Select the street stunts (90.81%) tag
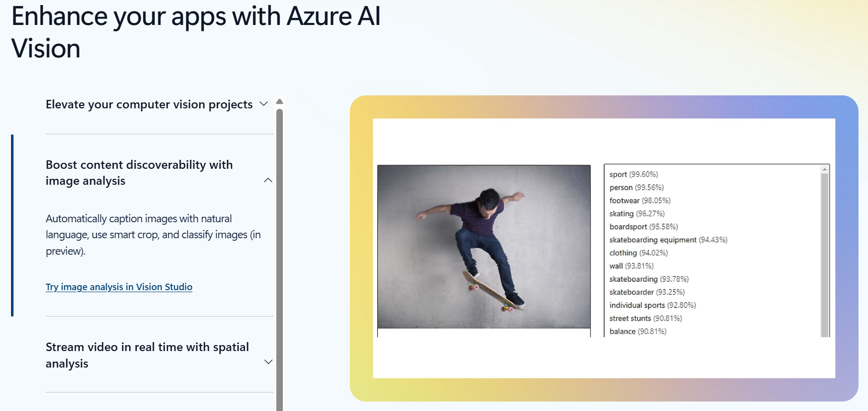868x411 pixels. click(x=645, y=318)
